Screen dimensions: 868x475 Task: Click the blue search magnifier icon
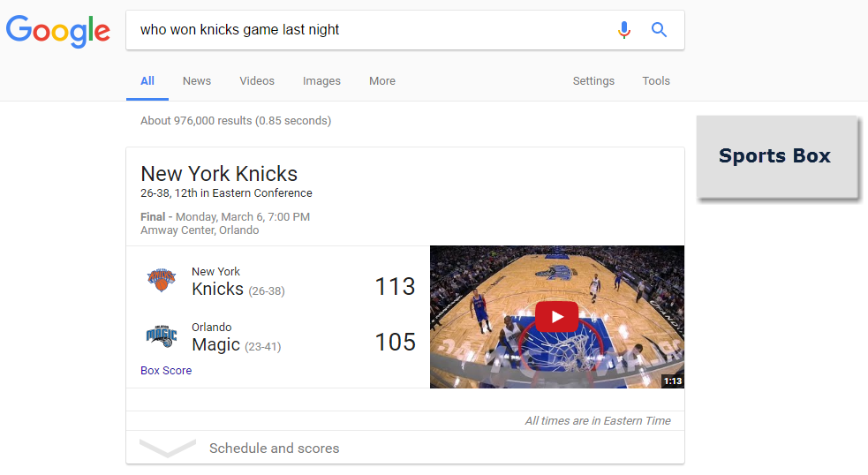tap(659, 30)
